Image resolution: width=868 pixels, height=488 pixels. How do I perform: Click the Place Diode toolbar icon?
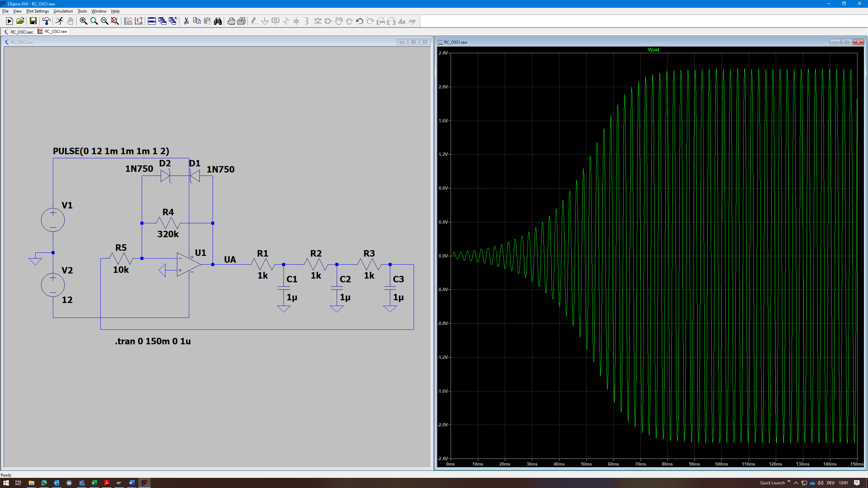(318, 21)
